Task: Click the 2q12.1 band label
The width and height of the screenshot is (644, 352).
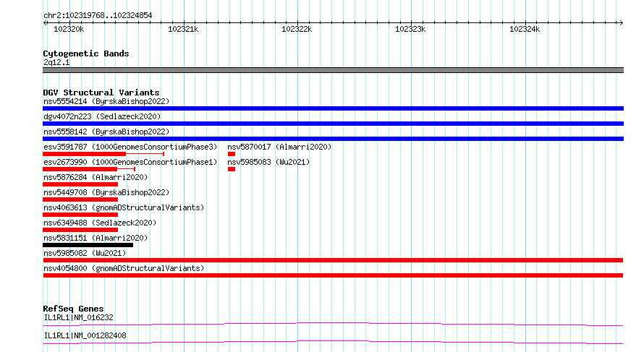Action: coord(56,62)
